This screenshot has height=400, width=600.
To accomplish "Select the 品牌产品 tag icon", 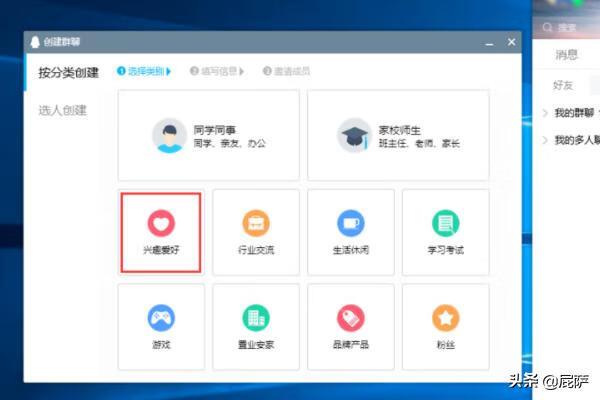I will click(x=351, y=318).
